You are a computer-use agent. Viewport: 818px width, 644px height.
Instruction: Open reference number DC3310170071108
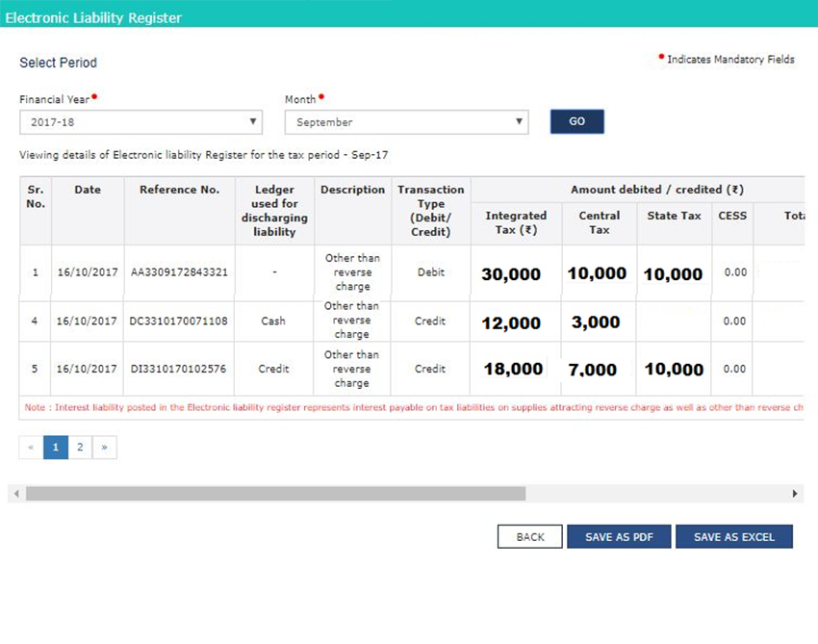coord(179,322)
